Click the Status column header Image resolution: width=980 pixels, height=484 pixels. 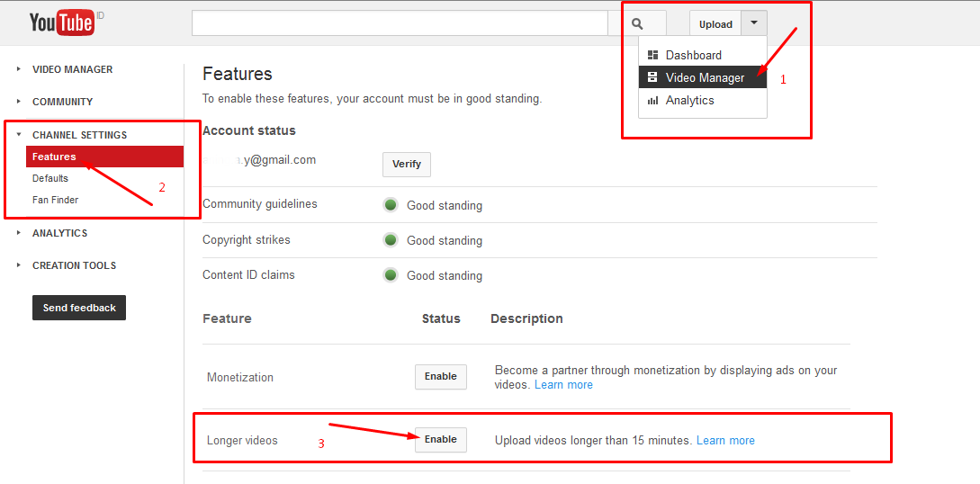tap(441, 318)
